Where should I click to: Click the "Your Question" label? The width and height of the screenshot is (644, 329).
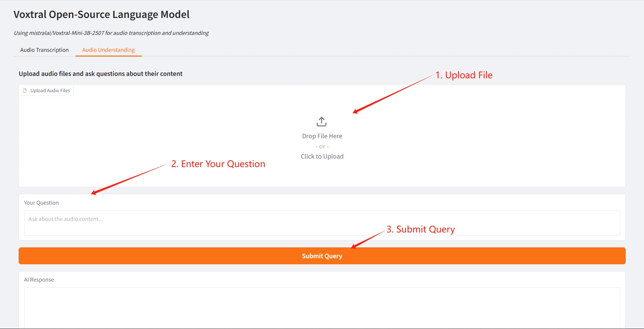(x=41, y=203)
